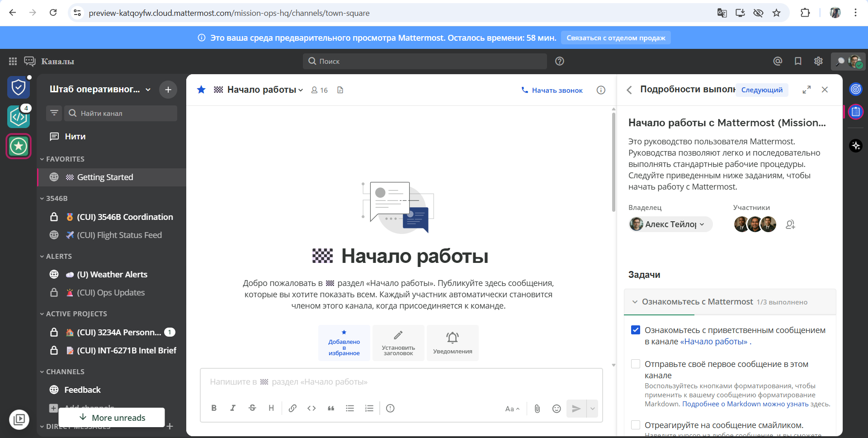Viewport: 868px width, 438px height.
Task: Open saved messages bookmark panel
Action: click(x=798, y=61)
